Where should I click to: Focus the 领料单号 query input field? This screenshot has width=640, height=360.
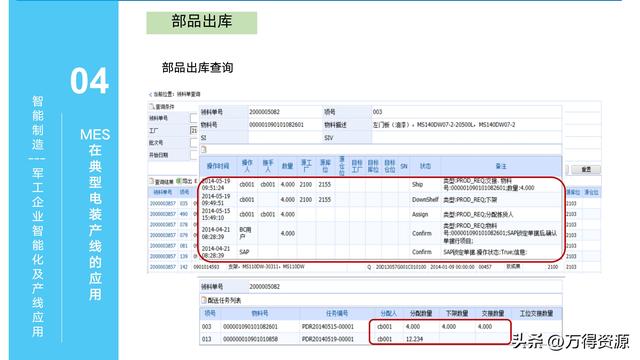click(x=193, y=118)
